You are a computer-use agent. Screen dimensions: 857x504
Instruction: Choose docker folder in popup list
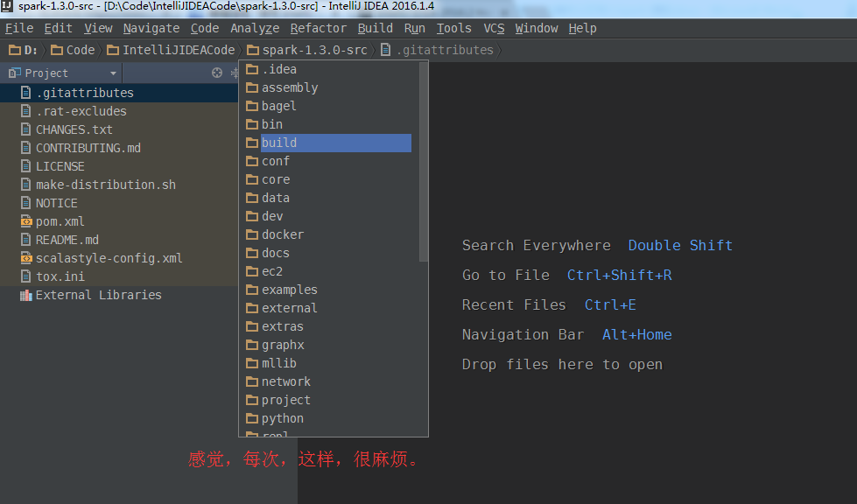coord(328,234)
